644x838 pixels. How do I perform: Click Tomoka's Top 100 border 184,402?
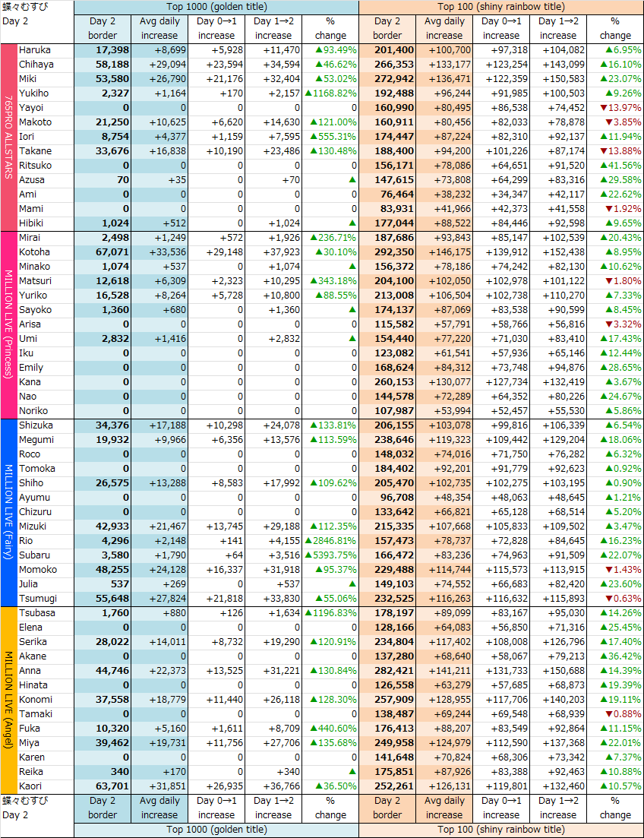coord(387,469)
